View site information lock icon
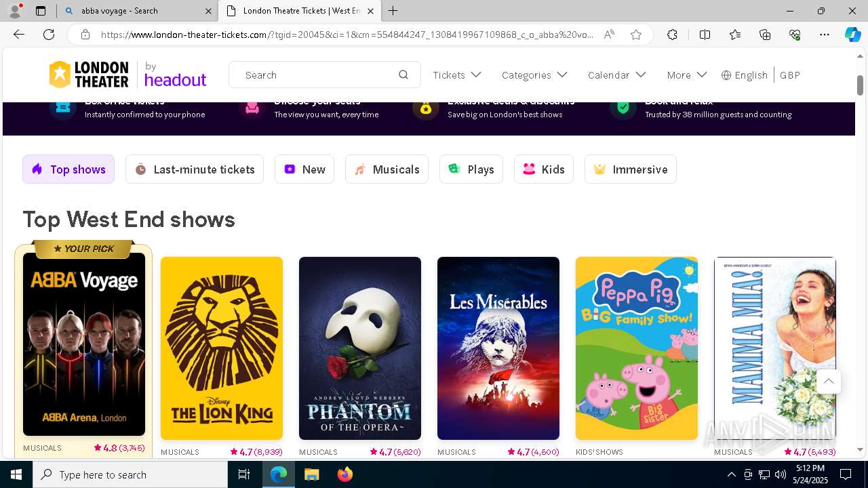The width and height of the screenshot is (868, 488). click(85, 35)
